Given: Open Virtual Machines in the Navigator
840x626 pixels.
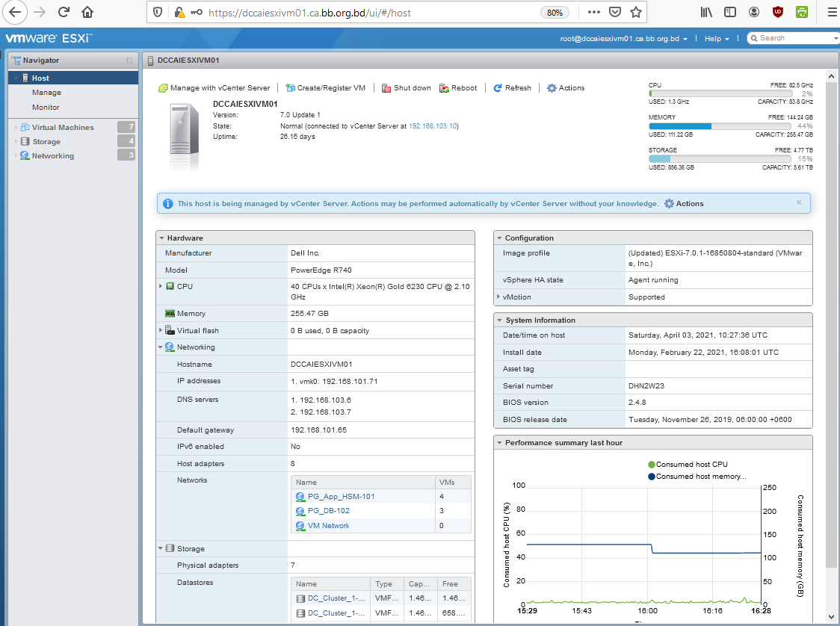Looking at the screenshot, I should [63, 127].
